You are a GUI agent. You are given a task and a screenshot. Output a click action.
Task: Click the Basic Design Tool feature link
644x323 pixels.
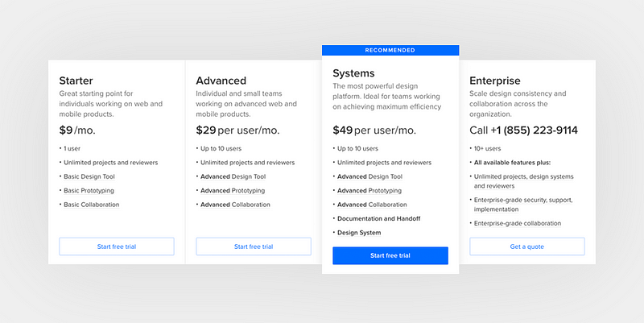[x=89, y=176]
